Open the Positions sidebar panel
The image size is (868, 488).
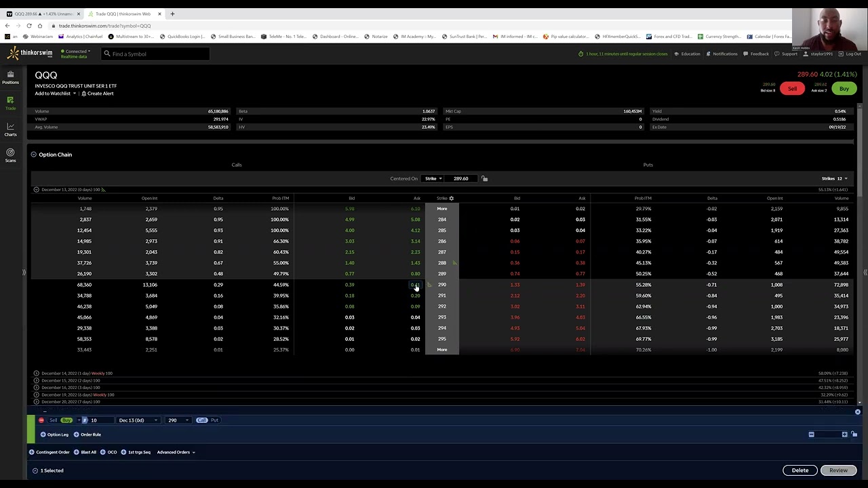point(10,77)
